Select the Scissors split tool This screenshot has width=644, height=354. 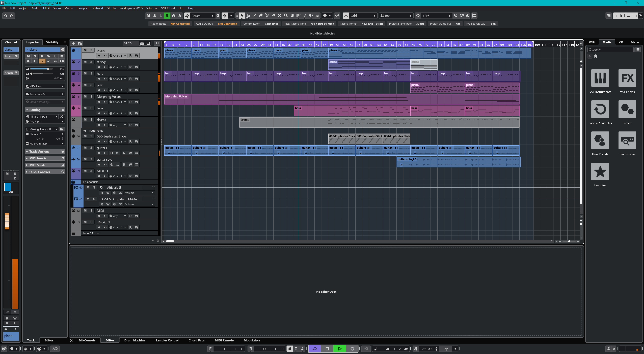pyautogui.click(x=267, y=16)
